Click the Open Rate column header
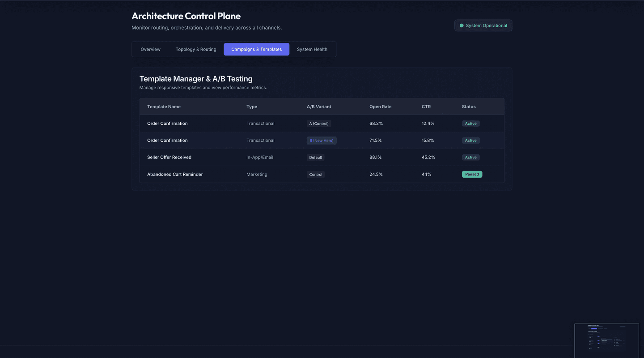Image resolution: width=644 pixels, height=358 pixels. coord(380,107)
